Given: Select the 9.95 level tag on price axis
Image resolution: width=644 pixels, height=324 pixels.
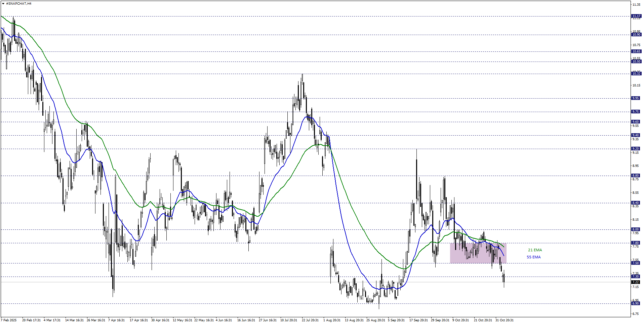Looking at the screenshot, I should click(636, 98).
